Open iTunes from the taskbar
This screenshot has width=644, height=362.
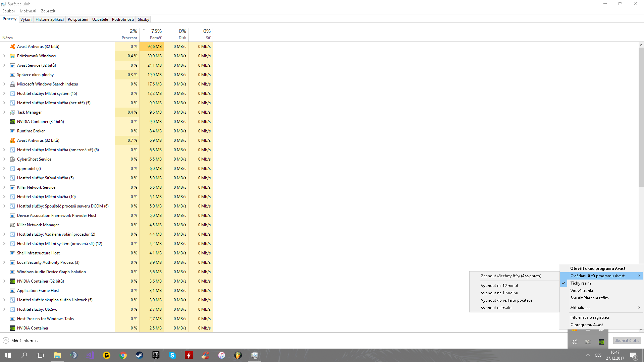coord(222,355)
